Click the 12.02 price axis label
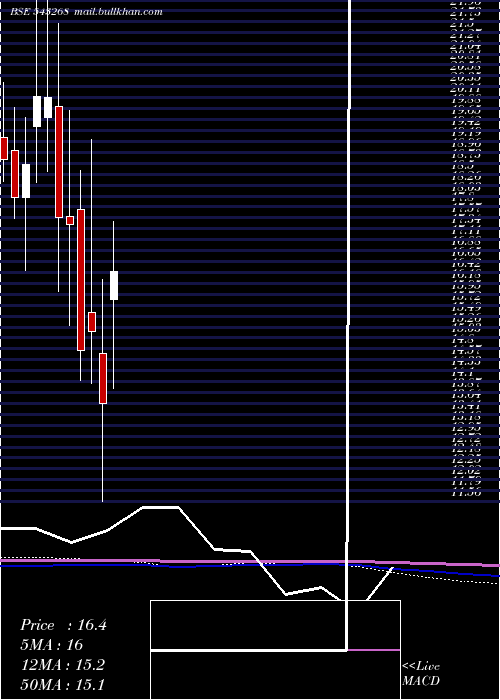This screenshot has width=500, height=700. pyautogui.click(x=466, y=472)
